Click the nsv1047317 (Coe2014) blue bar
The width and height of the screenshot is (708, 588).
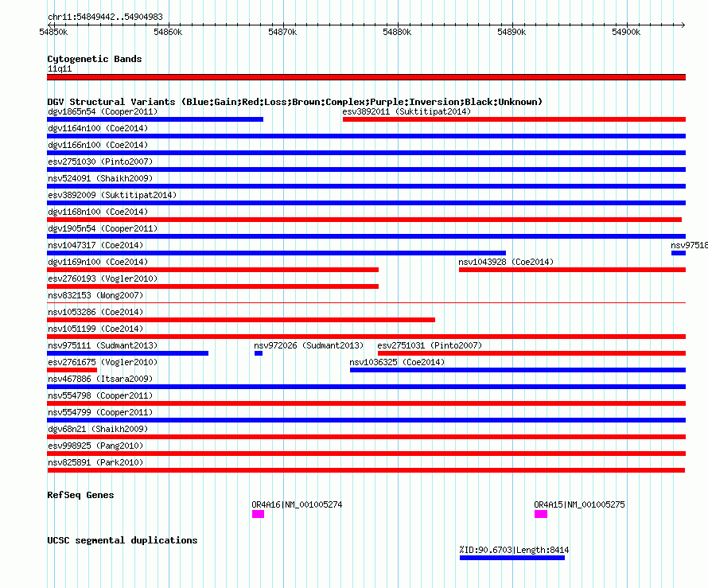coord(276,253)
